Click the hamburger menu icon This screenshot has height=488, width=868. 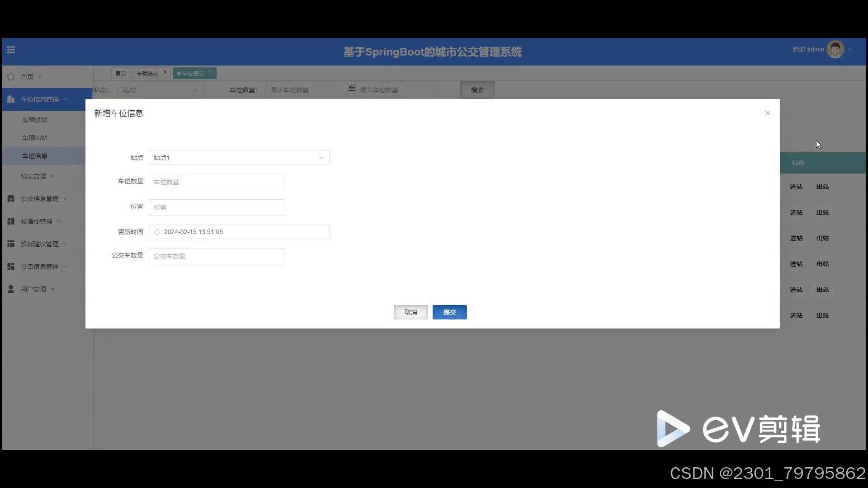click(x=11, y=50)
